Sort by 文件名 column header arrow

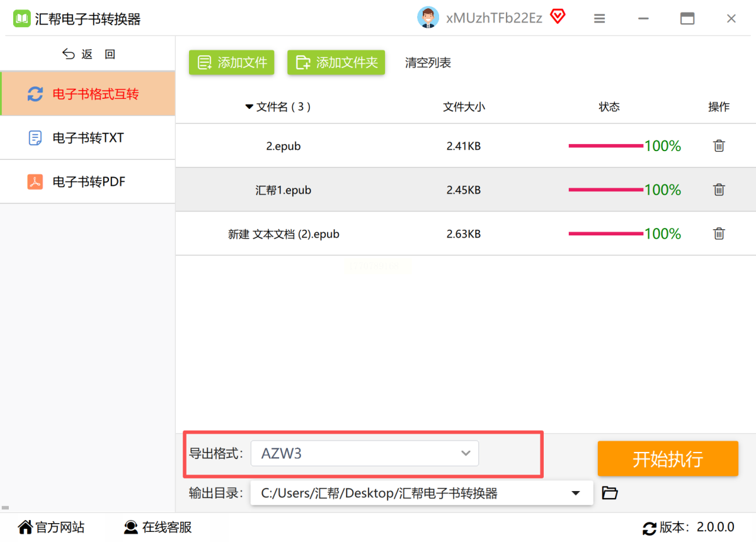click(249, 107)
